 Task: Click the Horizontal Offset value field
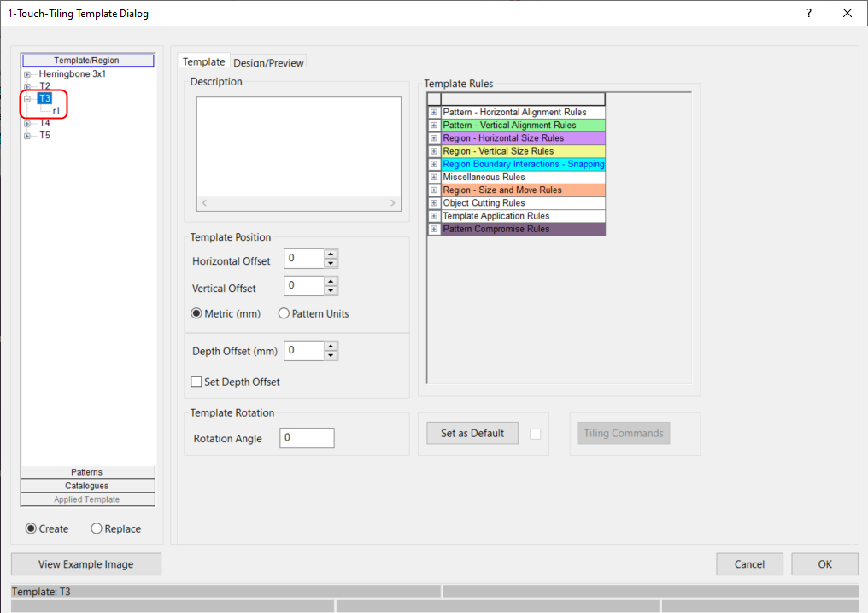pos(303,259)
